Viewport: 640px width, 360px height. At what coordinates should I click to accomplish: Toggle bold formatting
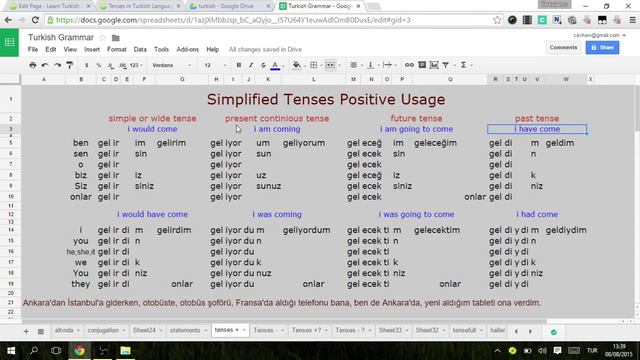pyautogui.click(x=239, y=65)
